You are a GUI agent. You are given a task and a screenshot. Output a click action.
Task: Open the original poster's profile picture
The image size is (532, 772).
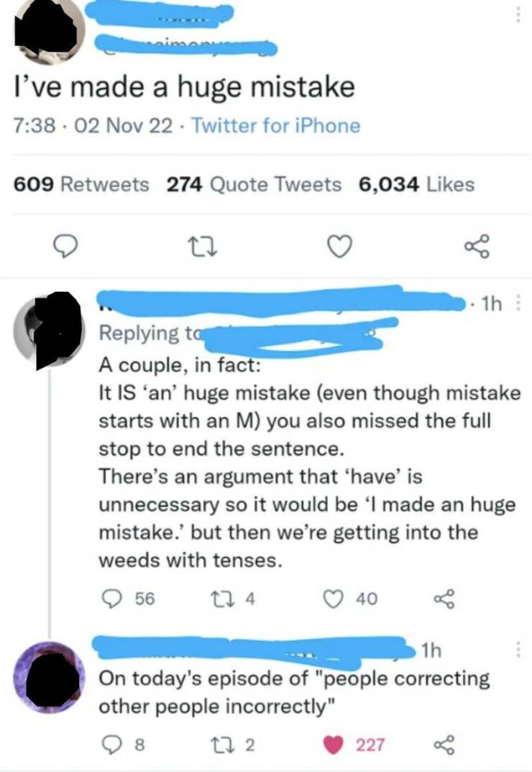tap(50, 30)
